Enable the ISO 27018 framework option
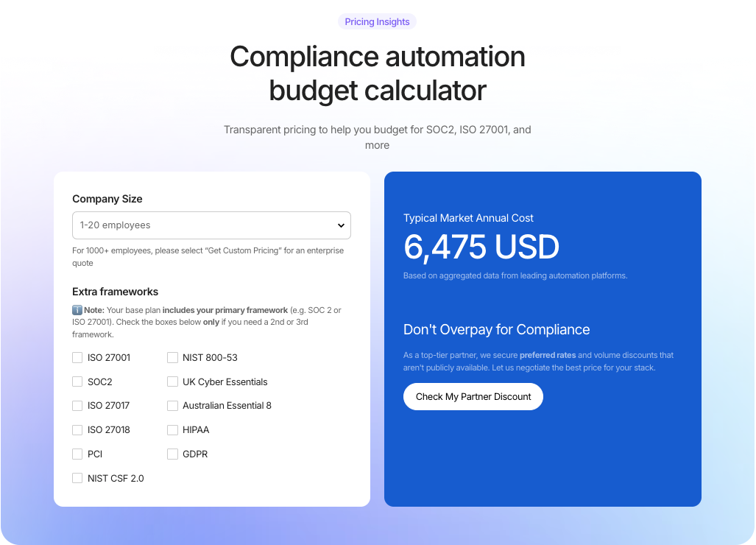This screenshot has height=545, width=756. pos(77,429)
